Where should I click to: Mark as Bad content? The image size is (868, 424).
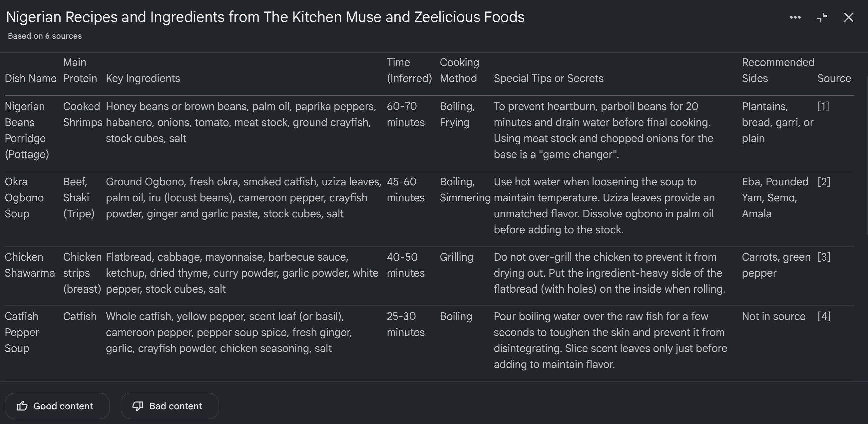pos(170,406)
